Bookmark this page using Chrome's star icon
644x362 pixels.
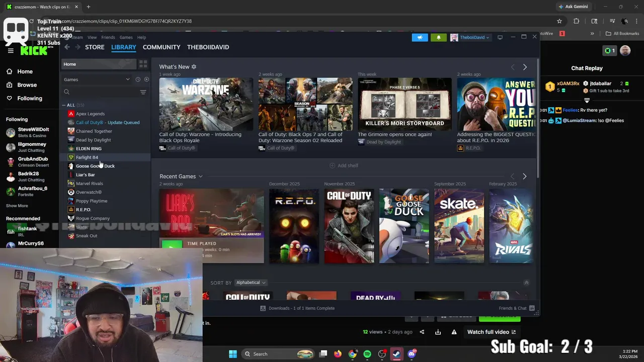[559, 21]
